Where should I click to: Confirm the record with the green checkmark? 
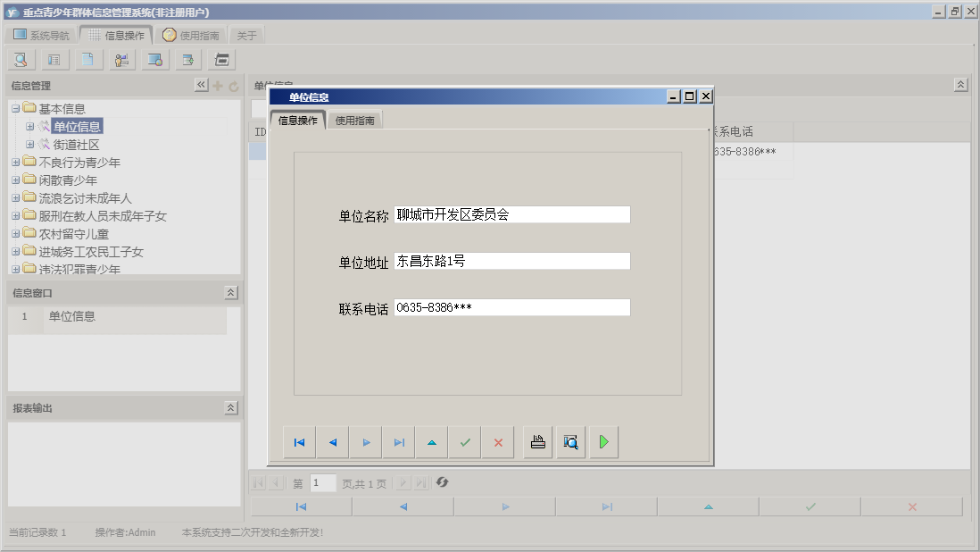point(465,441)
